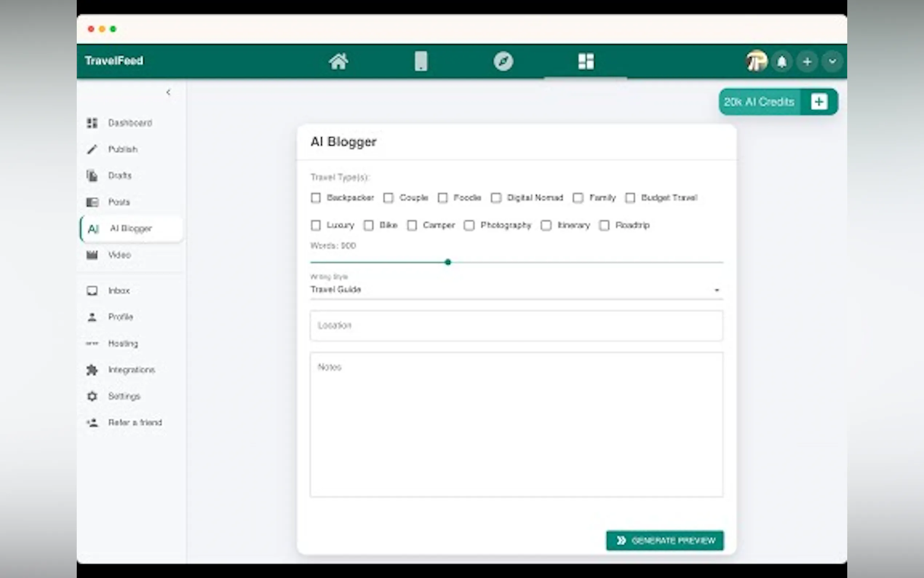This screenshot has width=924, height=578.
Task: Open Integrations from the sidebar
Action: [x=131, y=370]
